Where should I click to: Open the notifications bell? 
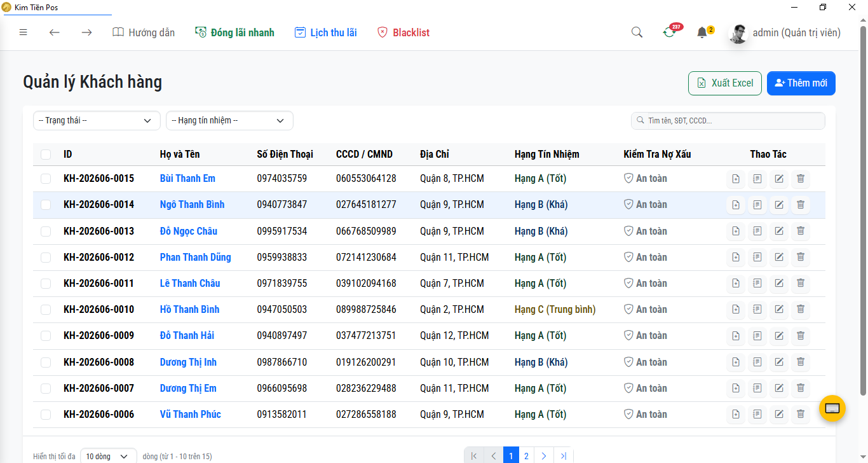click(x=702, y=32)
